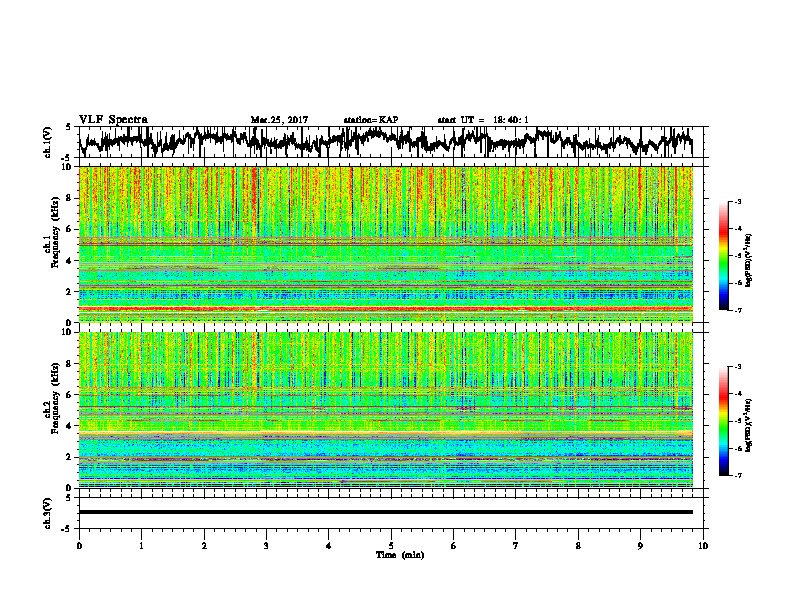Image resolution: width=792 pixels, height=612 pixels.
Task: Click time axis tick label "3"
Action: pos(266,546)
